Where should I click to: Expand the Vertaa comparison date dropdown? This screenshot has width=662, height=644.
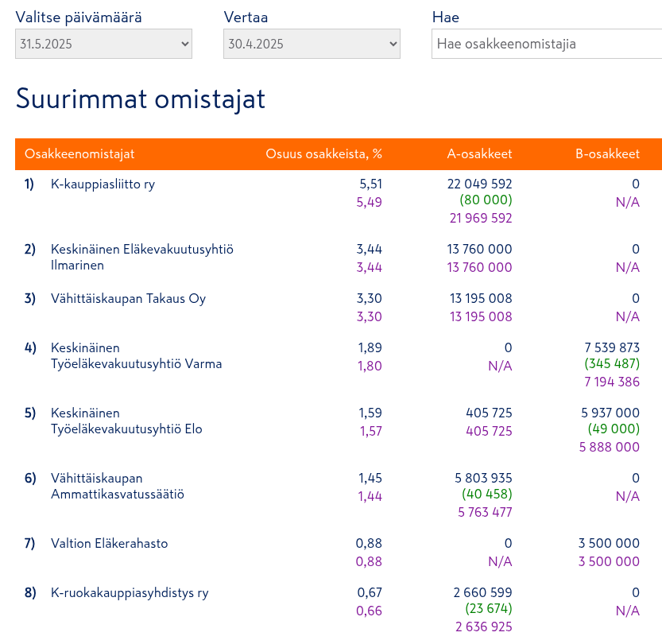point(312,44)
